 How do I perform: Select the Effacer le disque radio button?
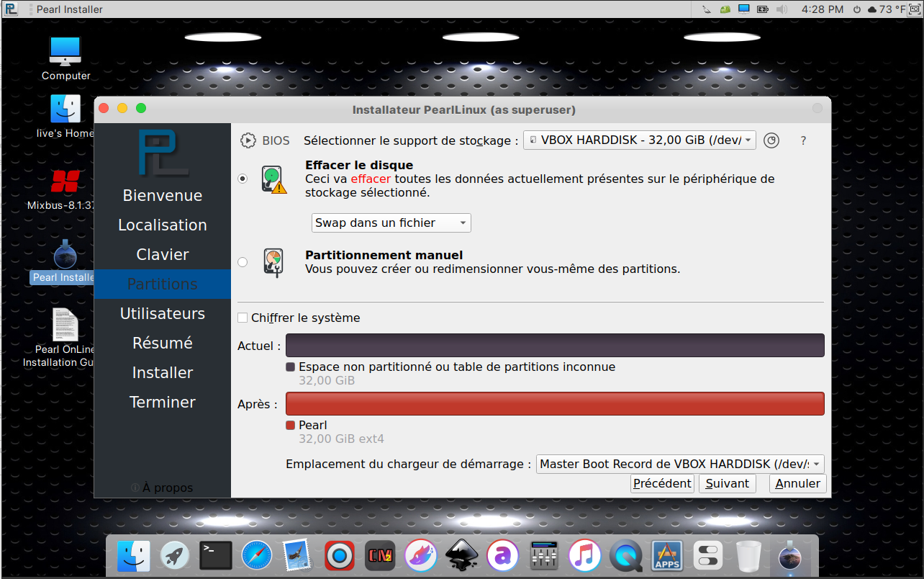point(243,179)
